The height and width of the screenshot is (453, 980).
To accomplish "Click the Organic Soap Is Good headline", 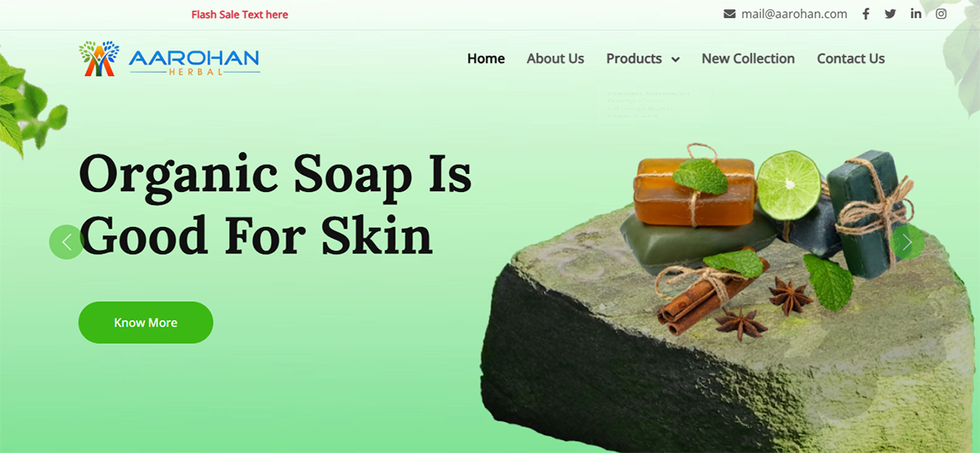I will 275,206.
